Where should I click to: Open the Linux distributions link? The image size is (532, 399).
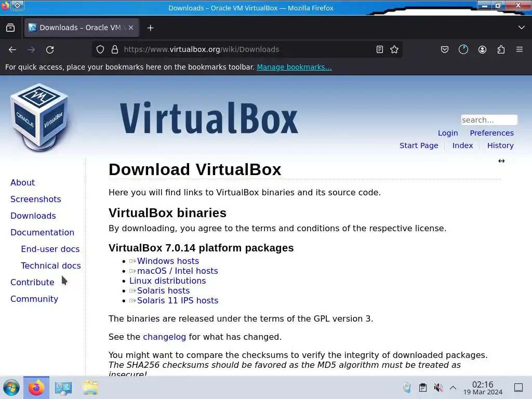point(168,281)
